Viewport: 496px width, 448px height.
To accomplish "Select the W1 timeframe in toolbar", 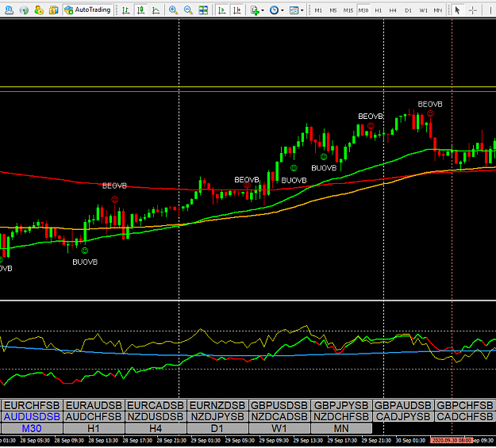I will click(x=423, y=10).
